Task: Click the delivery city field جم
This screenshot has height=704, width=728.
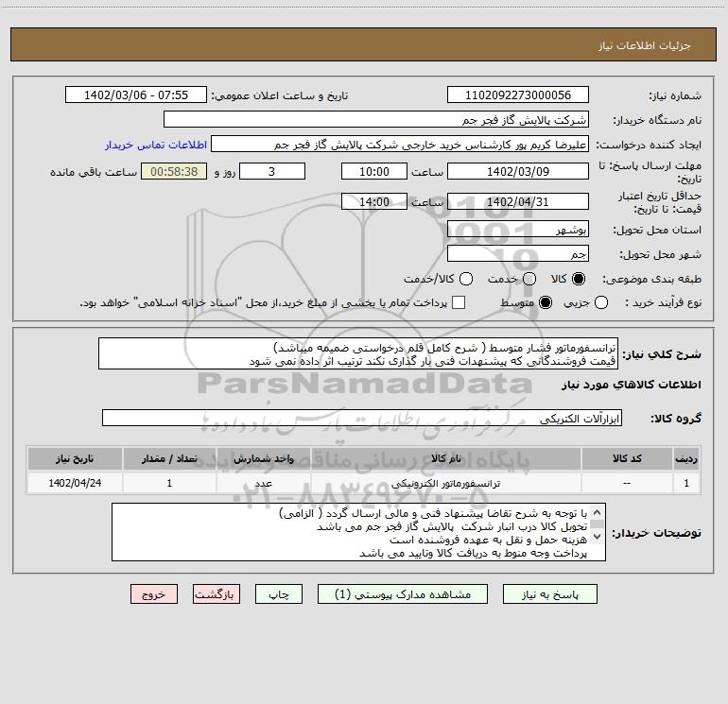Action: pos(518,253)
